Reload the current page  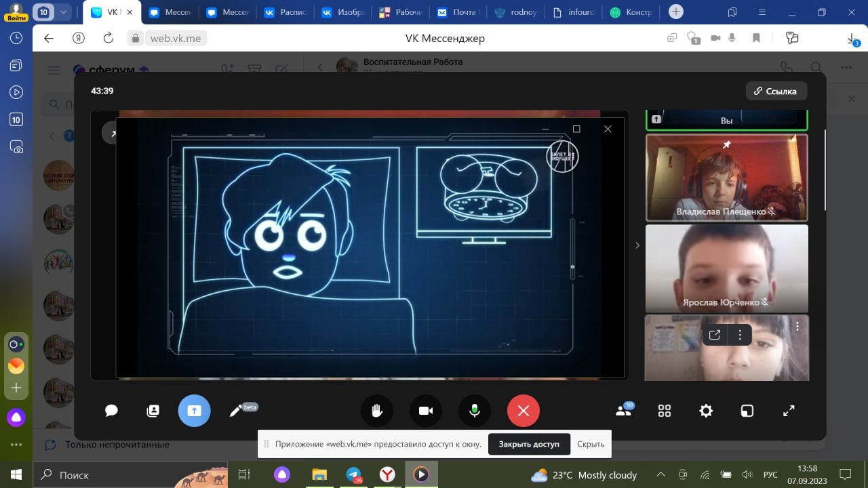tap(108, 39)
